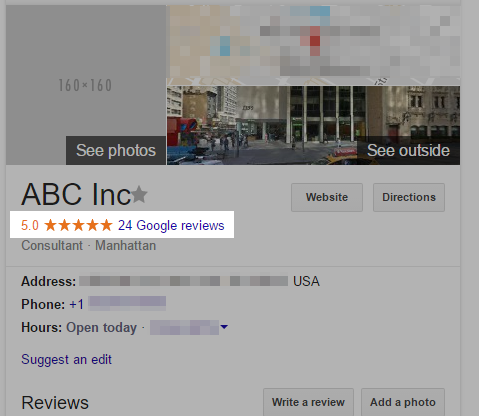The width and height of the screenshot is (479, 416).
Task: Click the USA text in address
Action: pos(306,282)
